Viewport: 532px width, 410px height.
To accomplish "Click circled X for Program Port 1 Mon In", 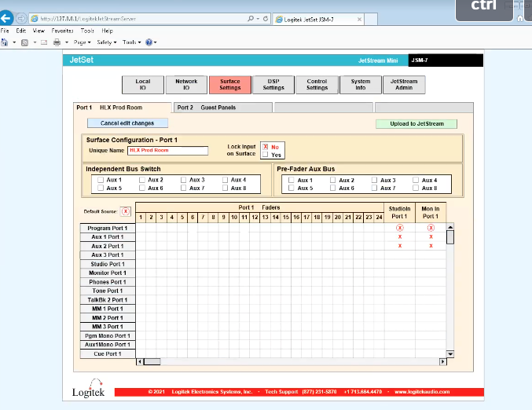I will (431, 228).
